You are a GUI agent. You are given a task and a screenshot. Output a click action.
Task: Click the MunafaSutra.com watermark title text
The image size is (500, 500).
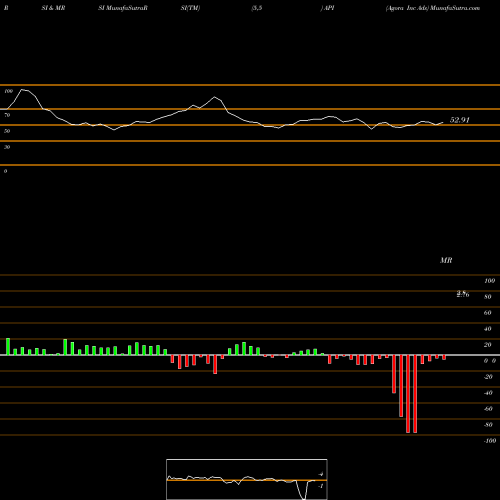[x=455, y=8]
